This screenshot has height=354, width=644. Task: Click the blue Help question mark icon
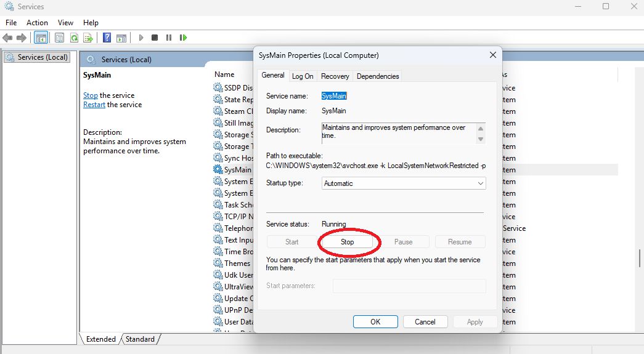[107, 38]
